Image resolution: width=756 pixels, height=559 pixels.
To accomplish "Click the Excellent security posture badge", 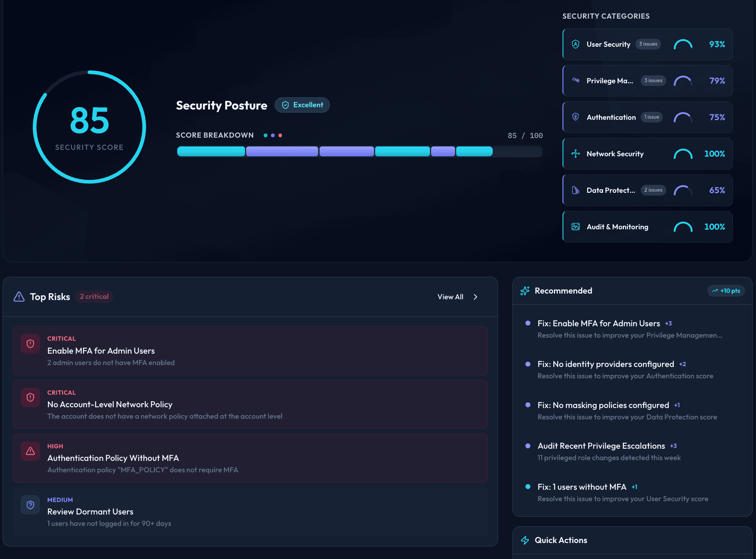I will [302, 105].
